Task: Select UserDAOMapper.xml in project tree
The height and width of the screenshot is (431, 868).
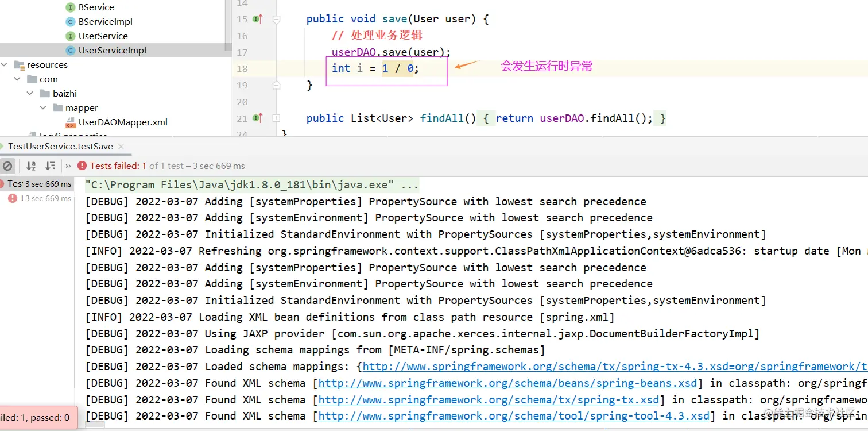Action: coord(123,122)
